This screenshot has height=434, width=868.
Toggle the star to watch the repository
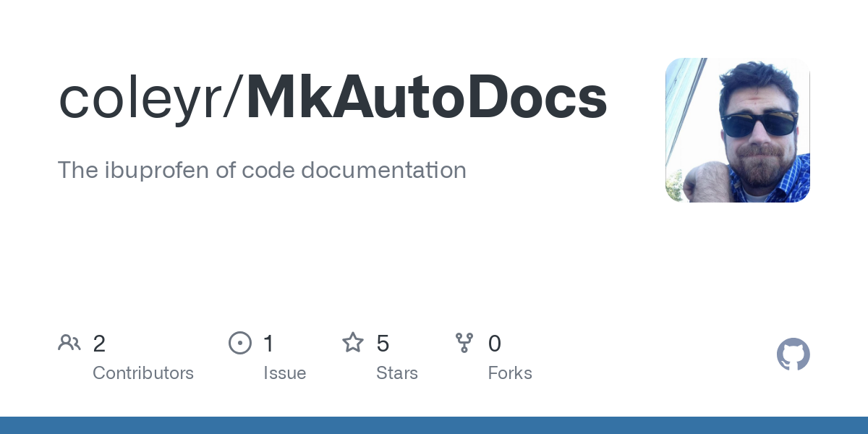[x=353, y=343]
